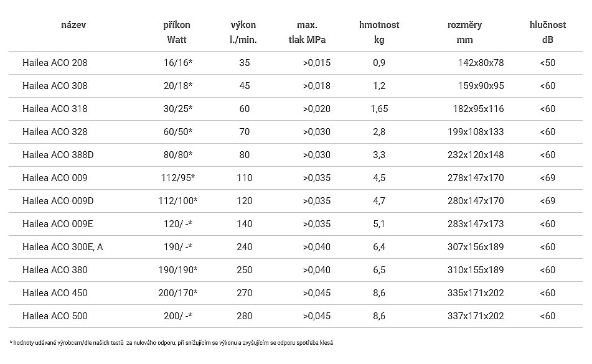Click the výkon l./min. column header
Image resolution: width=592 pixels, height=364 pixels.
point(243,32)
